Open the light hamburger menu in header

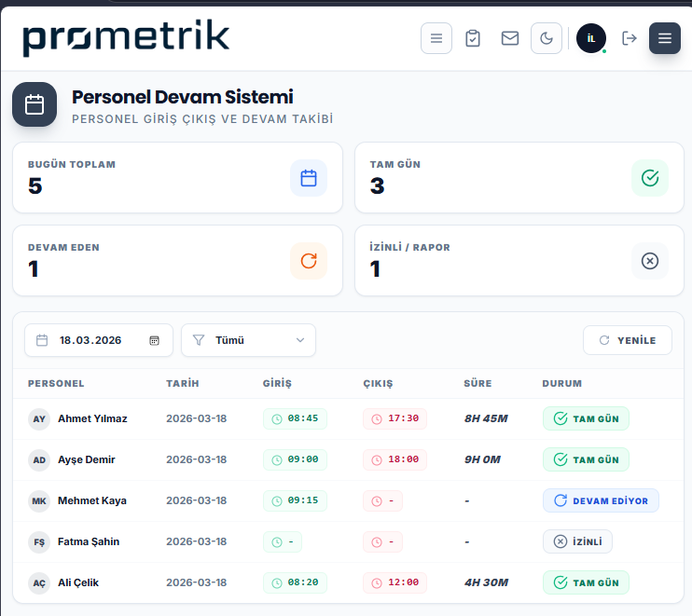tap(436, 38)
